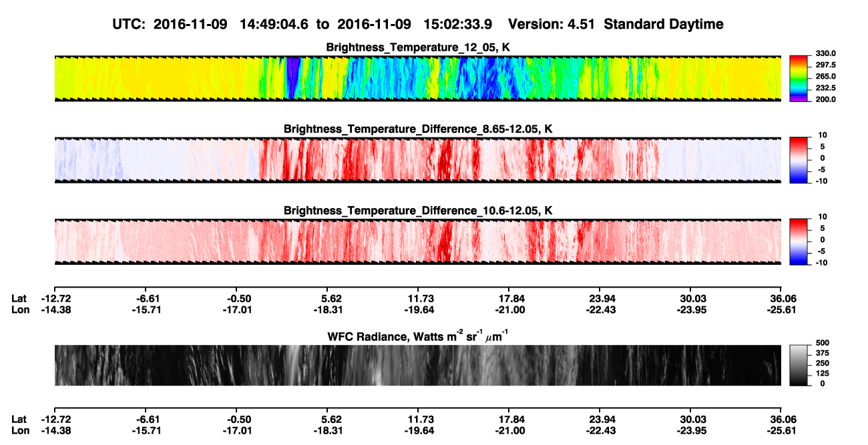Click the Brightness_Temperature_Difference_10.6-12.05 title
Image resolution: width=868 pixels, height=445 pixels.
tap(418, 211)
